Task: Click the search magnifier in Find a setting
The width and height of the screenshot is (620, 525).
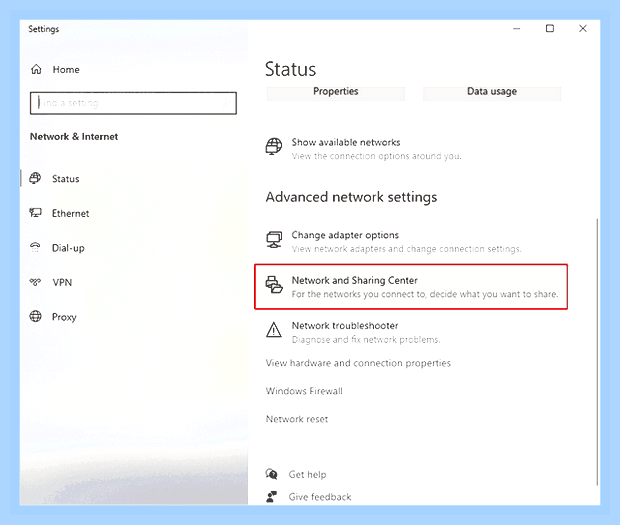Action: click(226, 103)
